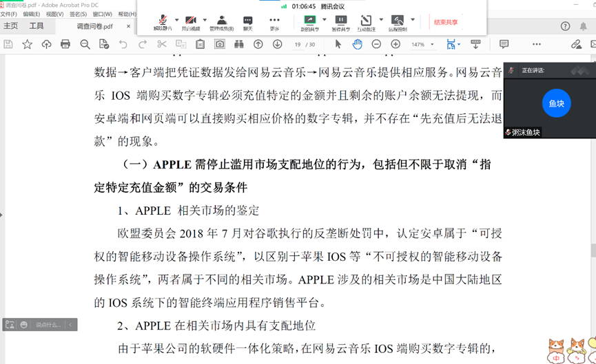Close the 调查问卷.pdf tab
The image size is (596, 364).
tap(128, 26)
